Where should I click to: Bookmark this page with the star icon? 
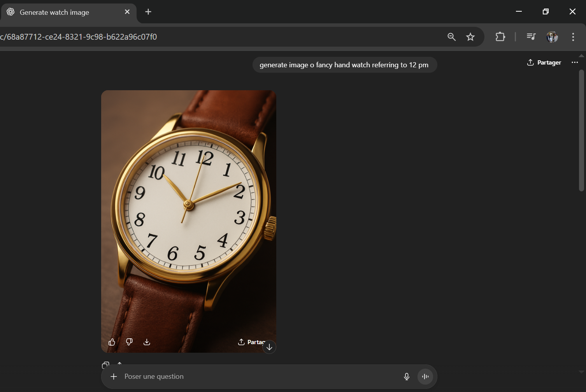click(x=470, y=37)
